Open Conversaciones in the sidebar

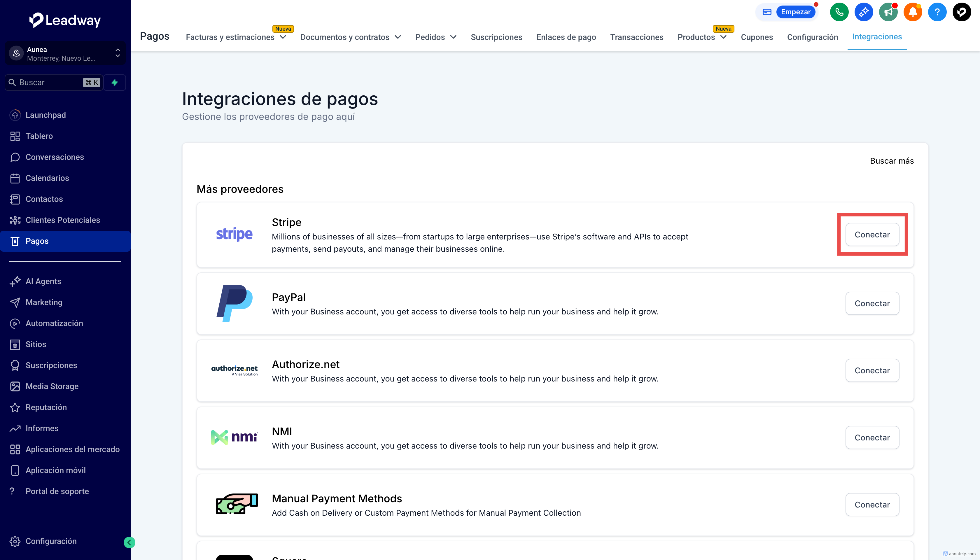pos(55,157)
